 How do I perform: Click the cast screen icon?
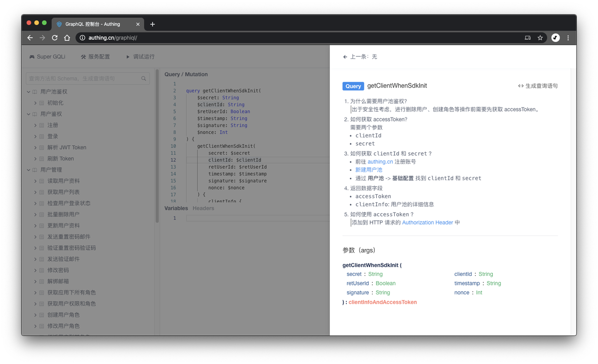528,38
